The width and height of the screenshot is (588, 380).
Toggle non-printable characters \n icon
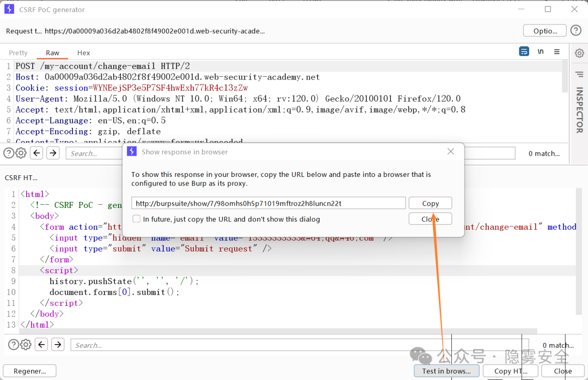tap(541, 51)
